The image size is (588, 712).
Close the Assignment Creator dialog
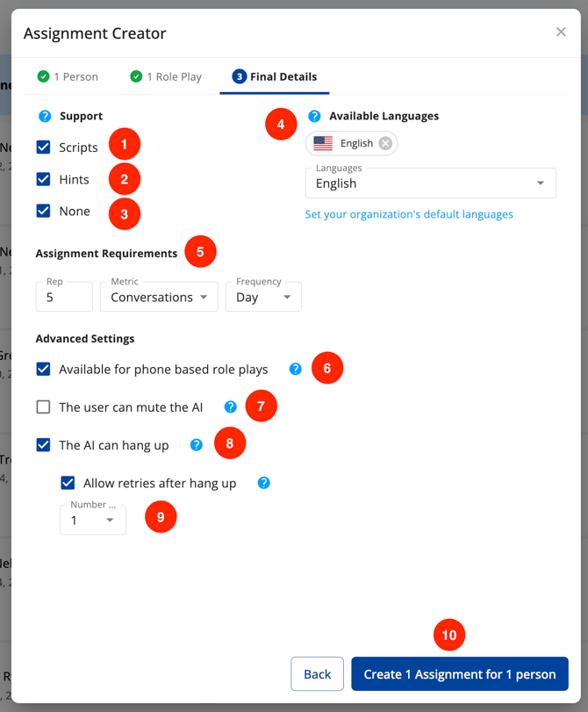point(561,32)
